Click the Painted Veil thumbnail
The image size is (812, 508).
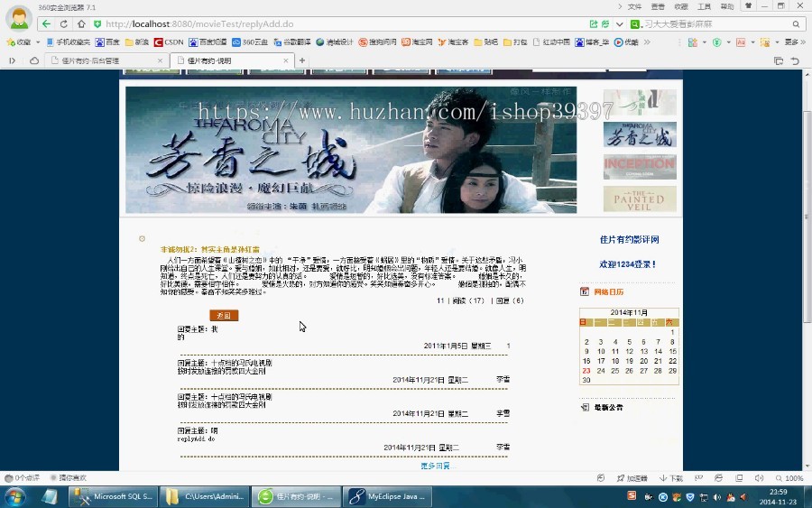[x=640, y=199]
